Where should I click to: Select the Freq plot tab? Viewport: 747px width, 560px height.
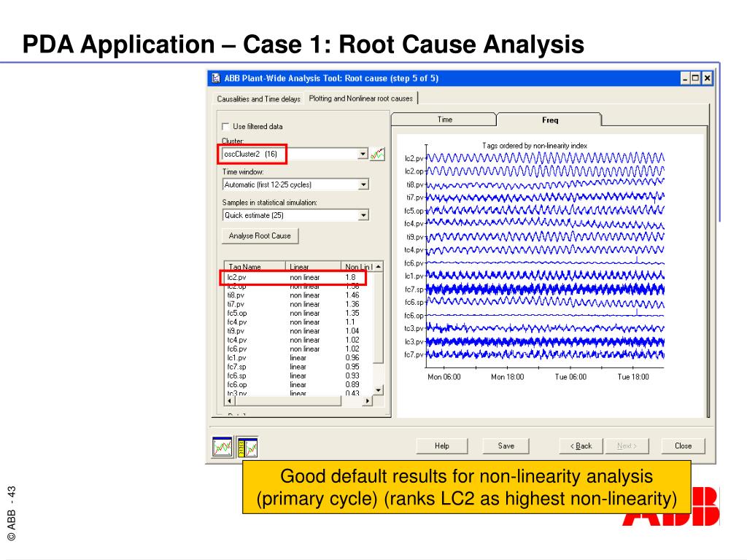pos(549,120)
